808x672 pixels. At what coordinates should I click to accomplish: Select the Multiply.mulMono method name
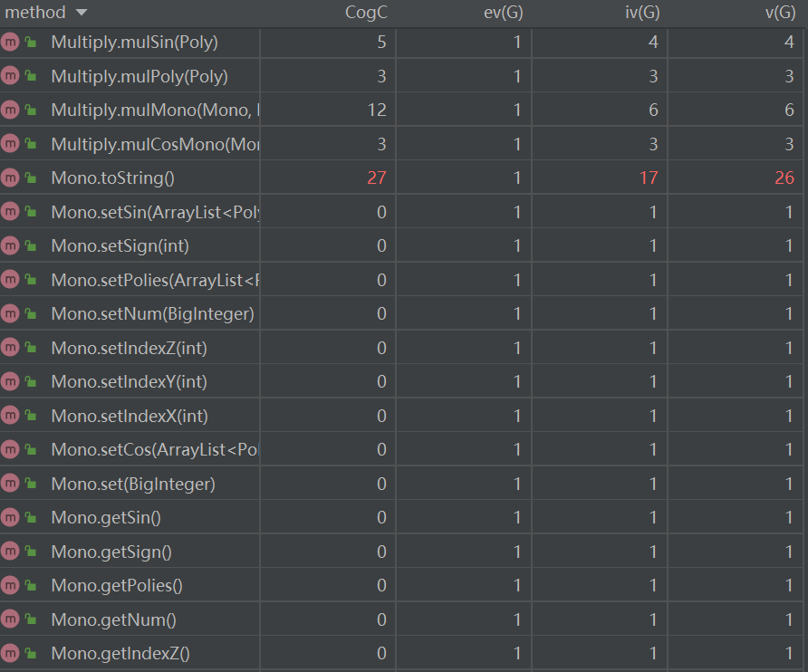[155, 110]
